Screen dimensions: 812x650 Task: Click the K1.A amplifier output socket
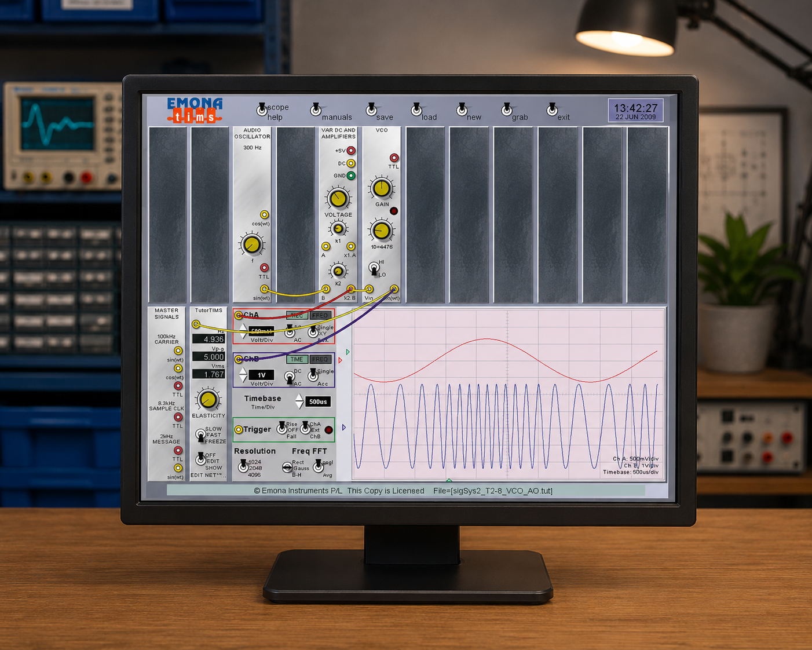tap(351, 246)
